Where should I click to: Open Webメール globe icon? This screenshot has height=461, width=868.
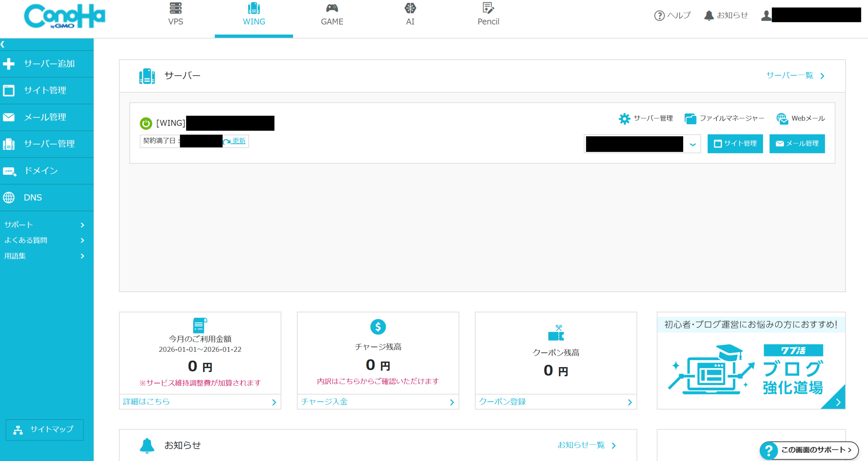pyautogui.click(x=782, y=119)
